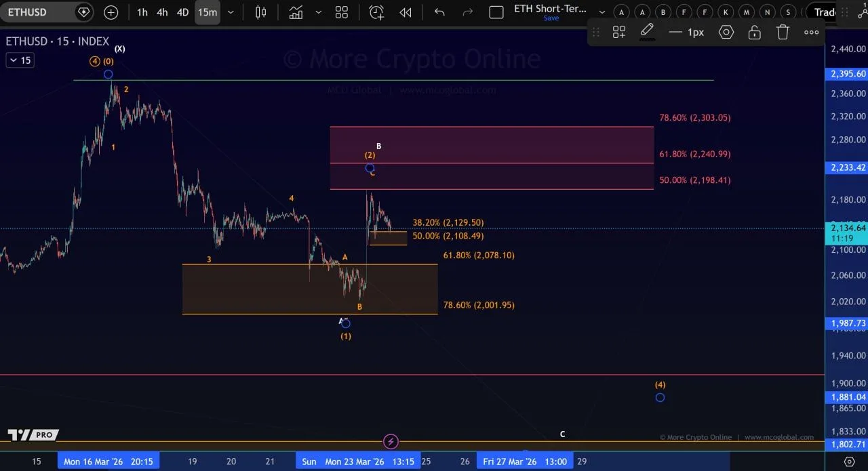Select the 1h timeframe
This screenshot has height=471, width=868.
pyautogui.click(x=142, y=12)
